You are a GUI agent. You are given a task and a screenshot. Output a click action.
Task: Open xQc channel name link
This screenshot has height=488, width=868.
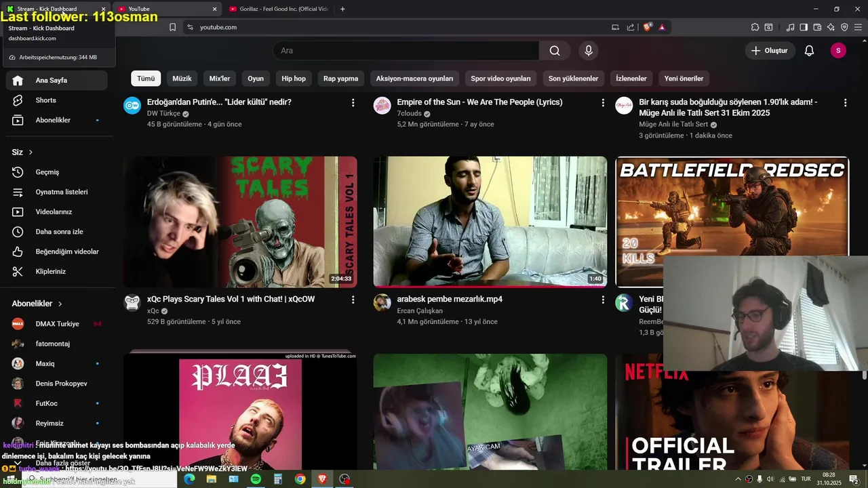pos(153,311)
